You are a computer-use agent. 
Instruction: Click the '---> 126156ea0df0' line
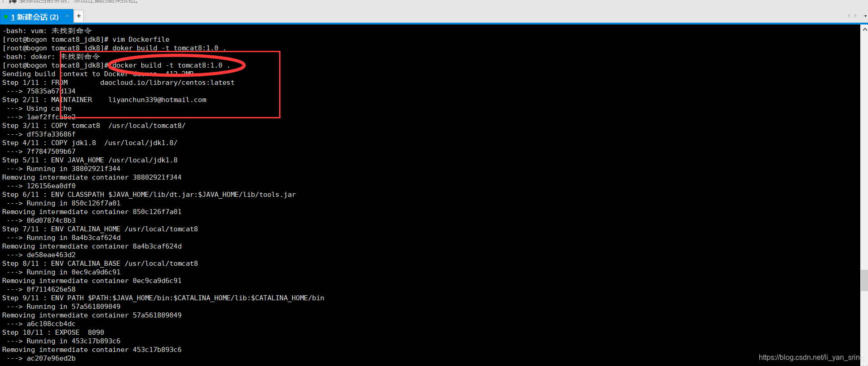coord(41,186)
